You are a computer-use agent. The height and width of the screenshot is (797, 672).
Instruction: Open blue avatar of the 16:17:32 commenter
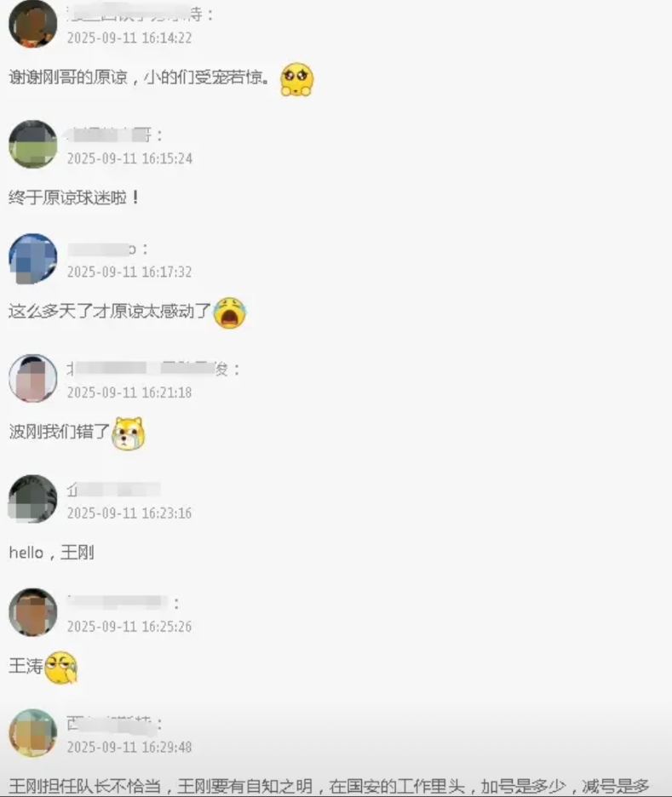coord(33,258)
